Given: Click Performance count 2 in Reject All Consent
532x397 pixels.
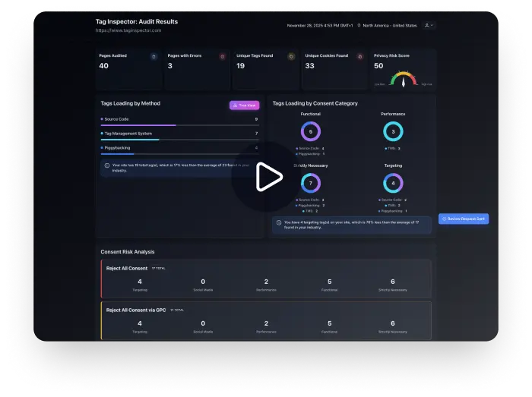Looking at the screenshot, I should click(266, 282).
